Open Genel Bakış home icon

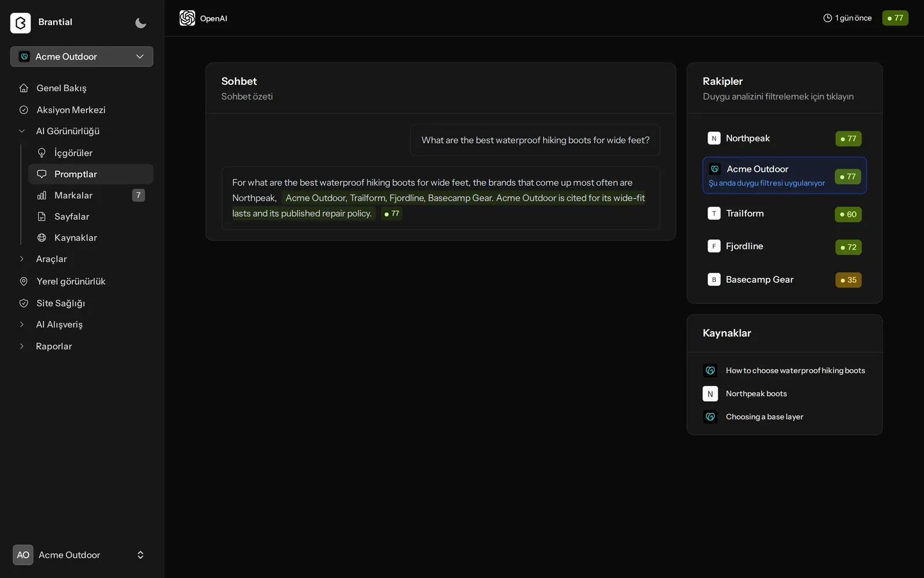tap(24, 88)
